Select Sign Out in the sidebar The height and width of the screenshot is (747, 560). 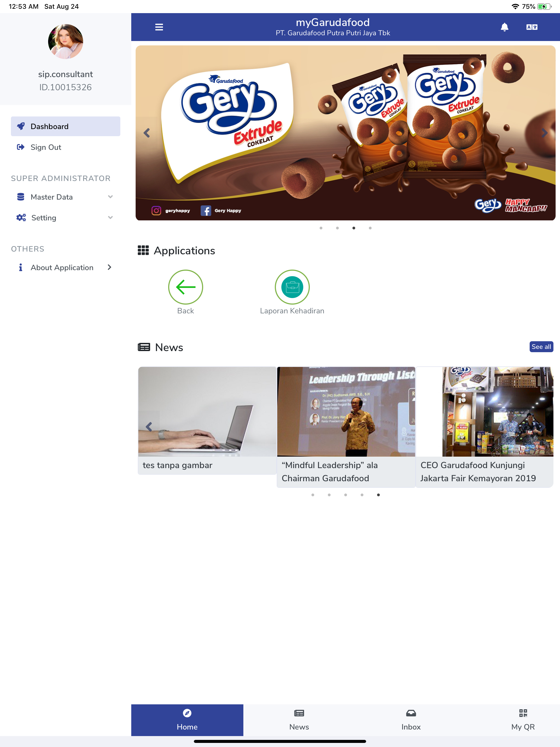pyautogui.click(x=66, y=147)
